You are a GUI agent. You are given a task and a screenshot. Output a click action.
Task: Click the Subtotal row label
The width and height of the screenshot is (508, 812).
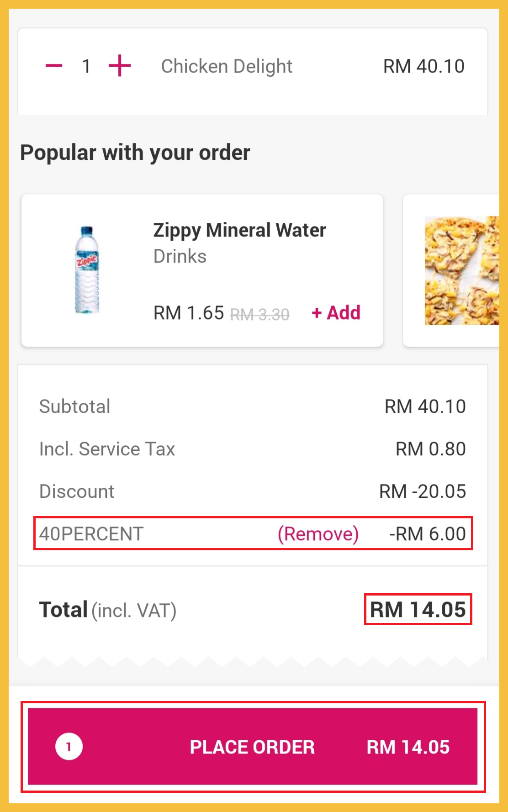[x=75, y=406]
